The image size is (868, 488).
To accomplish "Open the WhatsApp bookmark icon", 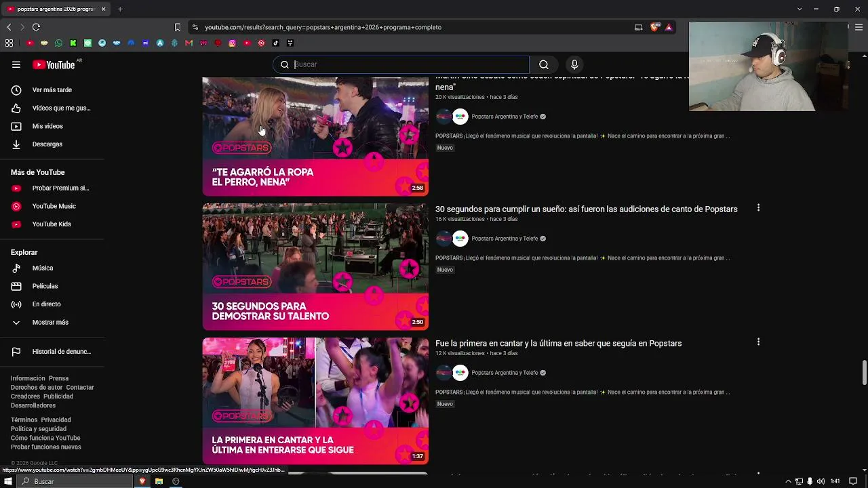I will pyautogui.click(x=58, y=43).
